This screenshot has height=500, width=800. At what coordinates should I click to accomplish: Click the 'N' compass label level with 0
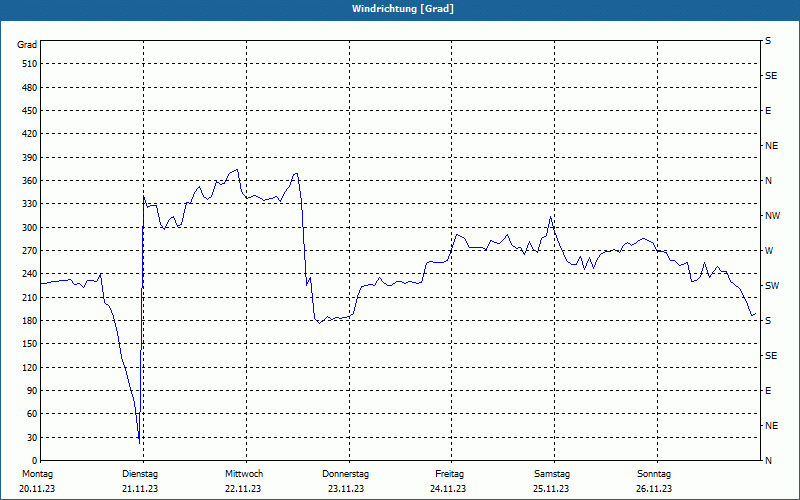768,461
